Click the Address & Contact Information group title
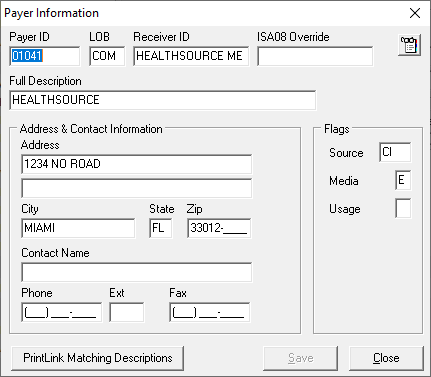This screenshot has height=377, width=431. point(91,129)
